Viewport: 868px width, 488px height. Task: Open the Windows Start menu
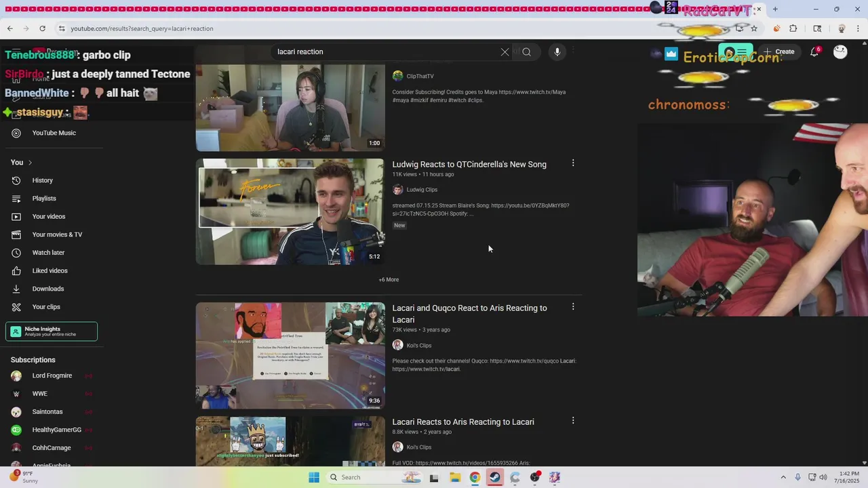coord(313,477)
